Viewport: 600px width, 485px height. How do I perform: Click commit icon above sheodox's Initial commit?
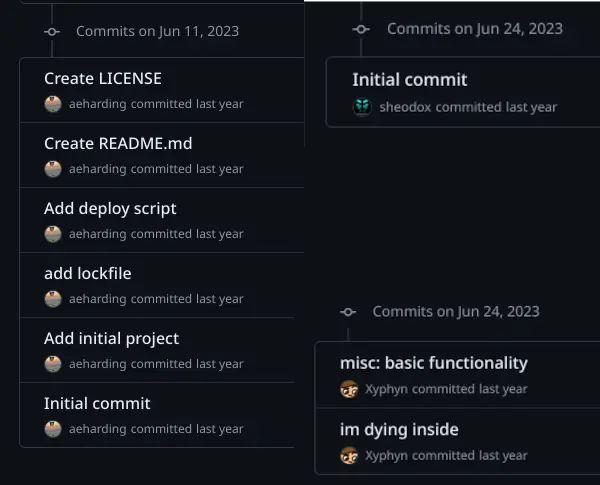click(362, 28)
